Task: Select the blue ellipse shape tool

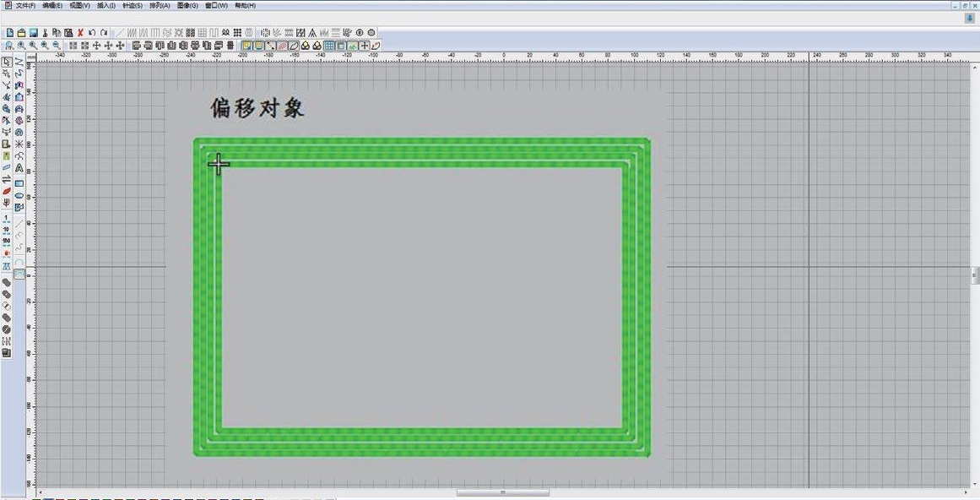Action: click(x=19, y=195)
